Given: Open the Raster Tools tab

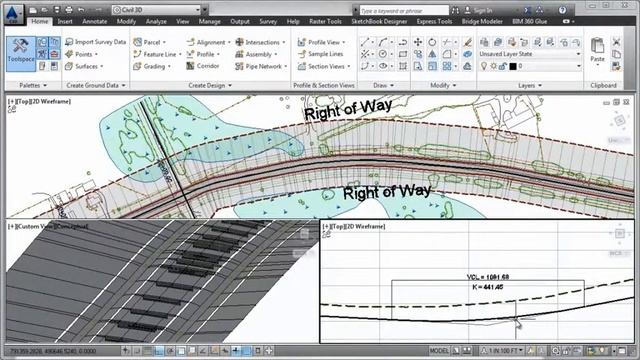Looking at the screenshot, I should [x=325, y=21].
